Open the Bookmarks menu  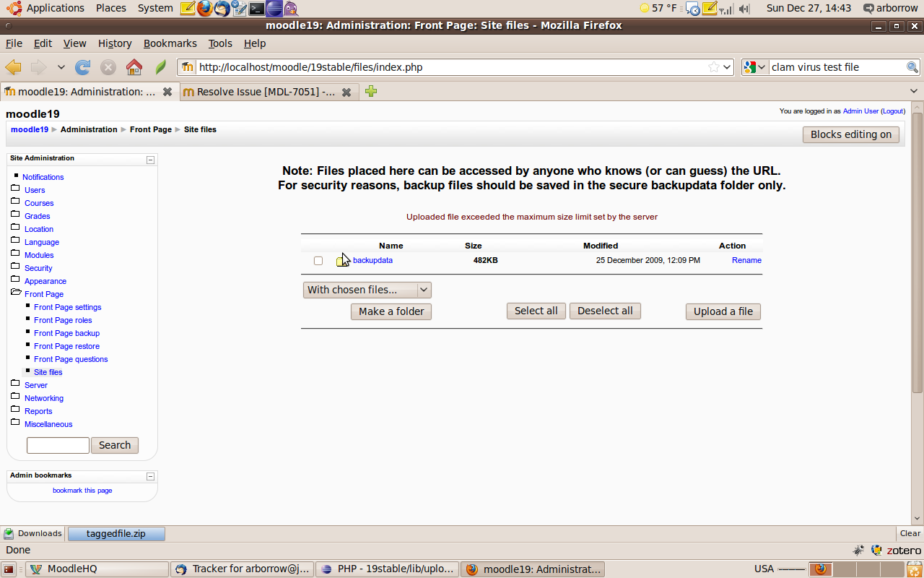170,43
